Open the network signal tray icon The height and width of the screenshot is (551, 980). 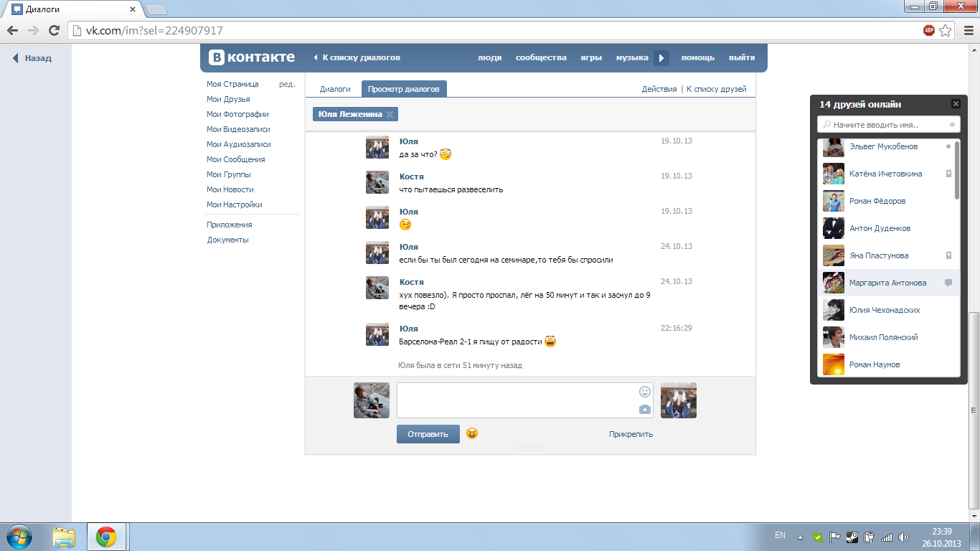coord(887,537)
